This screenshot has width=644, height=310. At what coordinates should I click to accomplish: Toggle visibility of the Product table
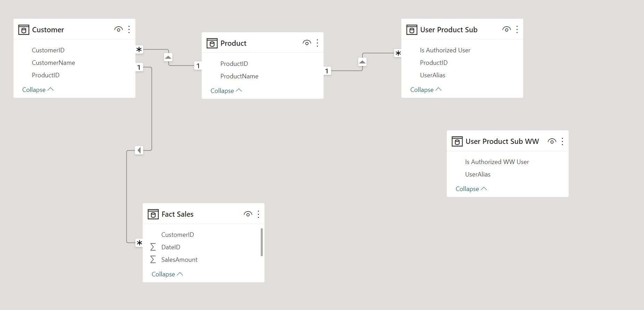tap(307, 43)
